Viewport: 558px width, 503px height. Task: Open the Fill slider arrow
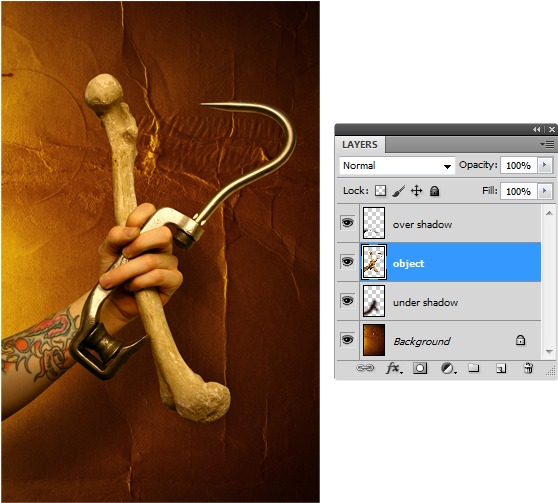coord(544,191)
